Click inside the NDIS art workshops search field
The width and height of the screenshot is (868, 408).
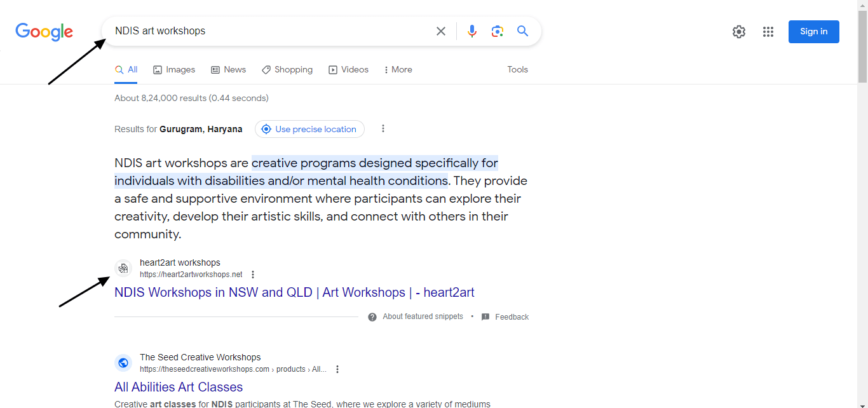coord(267,31)
